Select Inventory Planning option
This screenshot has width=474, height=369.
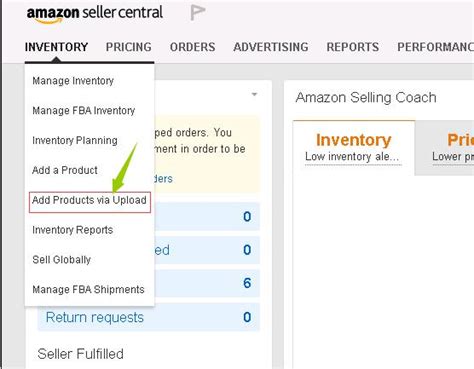(x=75, y=140)
